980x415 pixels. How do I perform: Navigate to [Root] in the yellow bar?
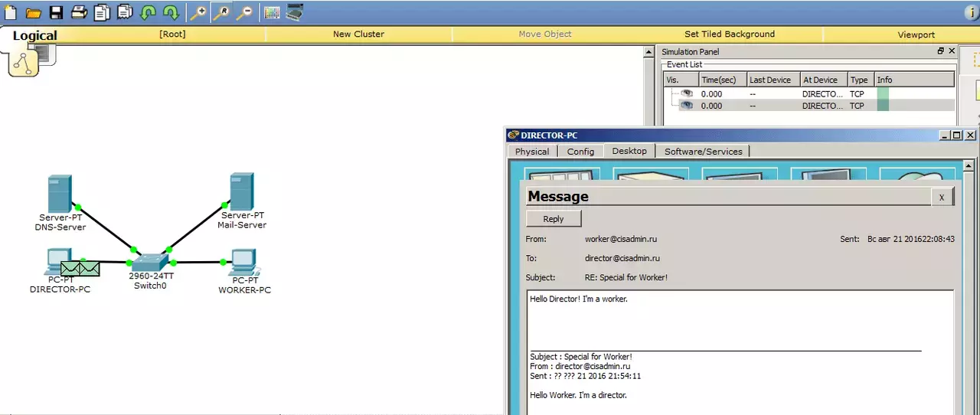(172, 34)
